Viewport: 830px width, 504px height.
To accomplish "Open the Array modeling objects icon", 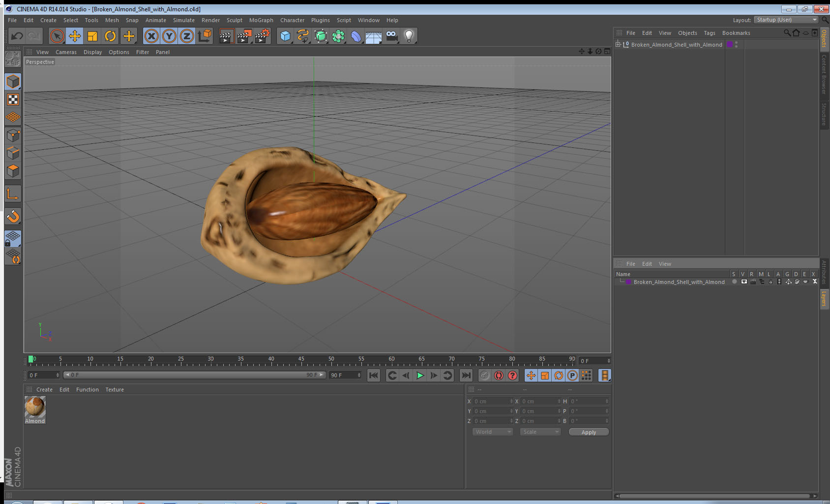I will [x=338, y=36].
